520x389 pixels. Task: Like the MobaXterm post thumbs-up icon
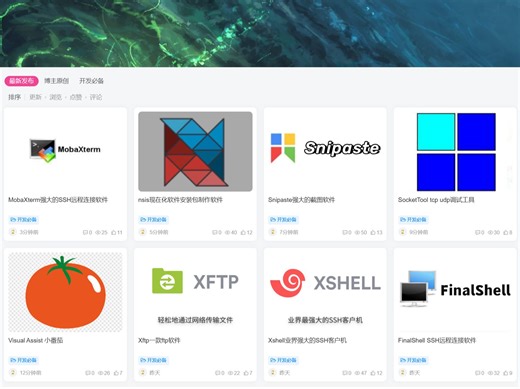(113, 232)
